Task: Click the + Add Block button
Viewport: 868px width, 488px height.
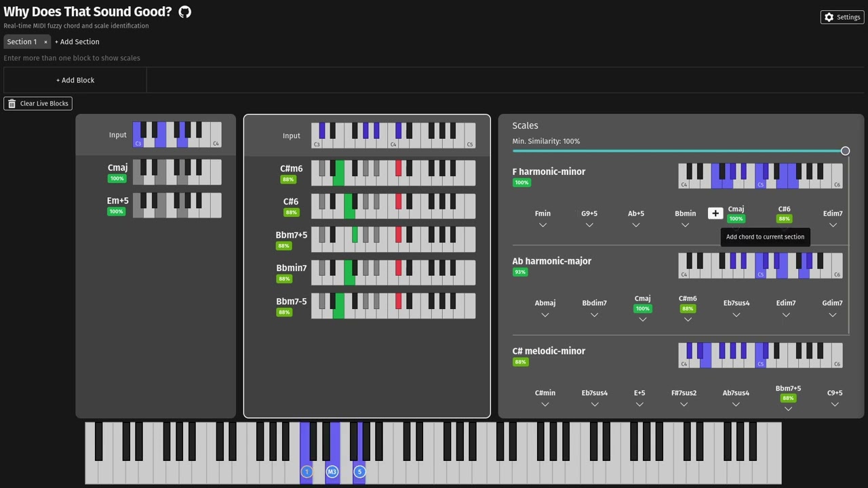Action: point(75,80)
